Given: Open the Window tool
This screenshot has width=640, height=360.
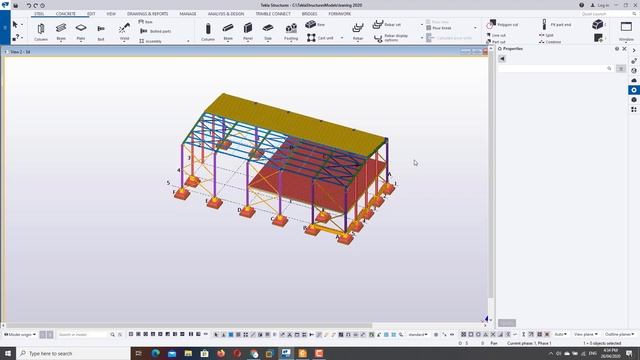Looking at the screenshot, I should tap(626, 31).
